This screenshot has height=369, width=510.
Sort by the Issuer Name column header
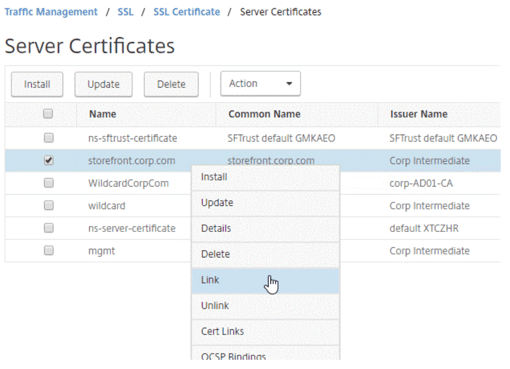[419, 114]
